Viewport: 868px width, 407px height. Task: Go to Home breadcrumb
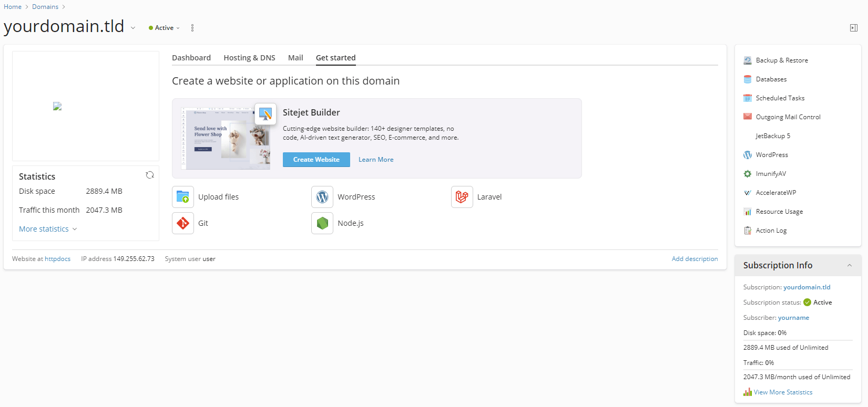13,7
